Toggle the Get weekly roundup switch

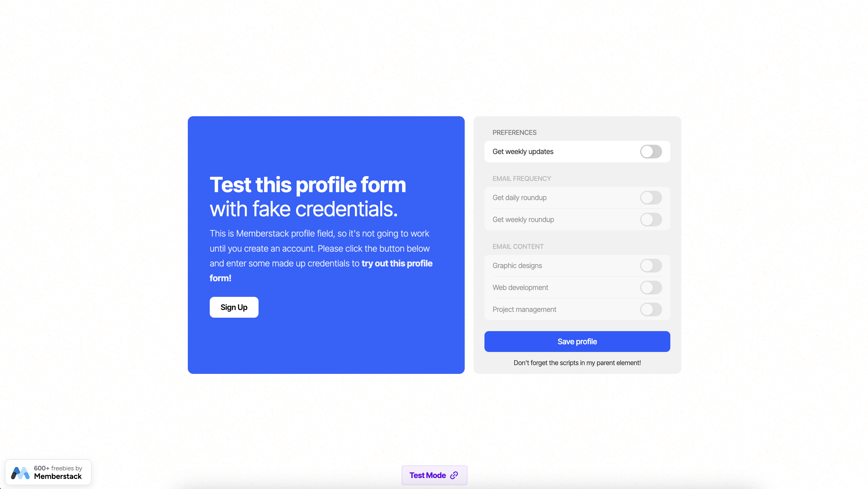click(651, 220)
